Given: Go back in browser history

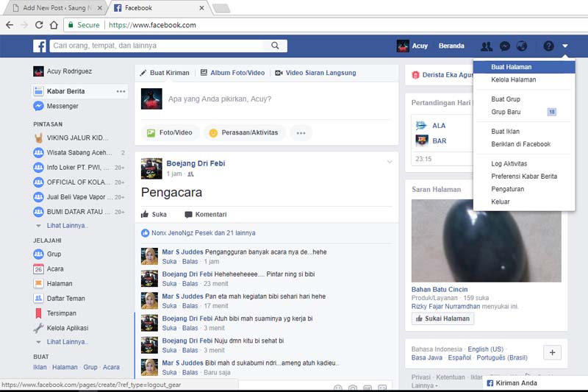Looking at the screenshot, I should point(10,25).
